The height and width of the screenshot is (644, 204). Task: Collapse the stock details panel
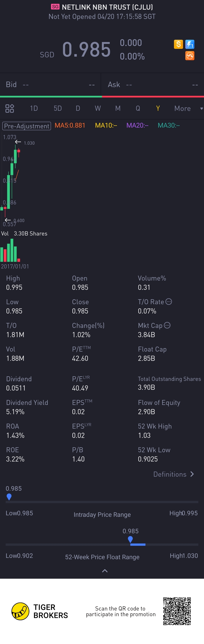point(105,571)
